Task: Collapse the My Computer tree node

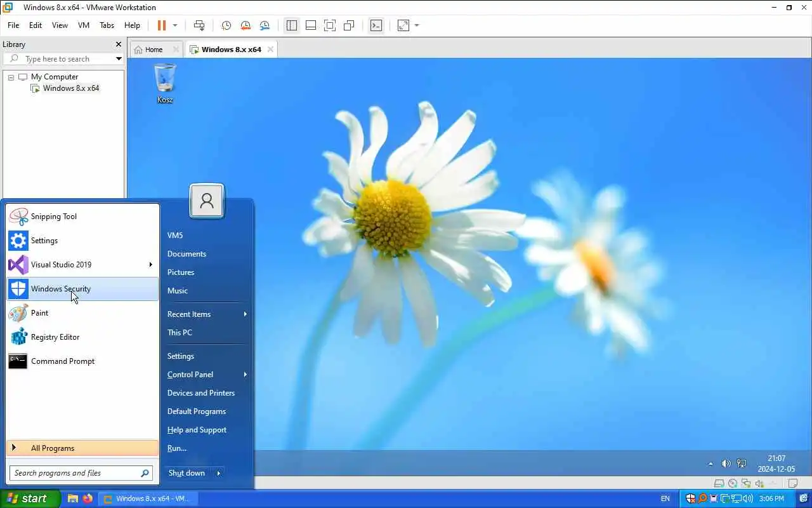Action: [x=11, y=77]
